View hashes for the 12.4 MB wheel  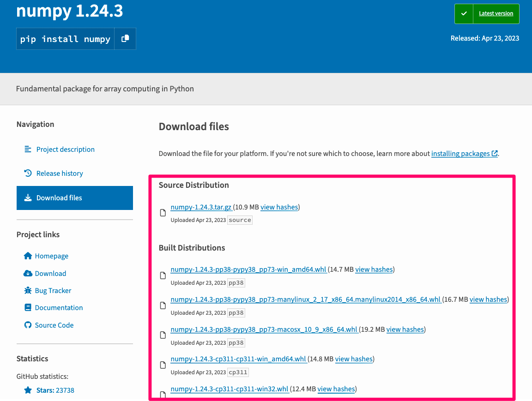(x=336, y=389)
